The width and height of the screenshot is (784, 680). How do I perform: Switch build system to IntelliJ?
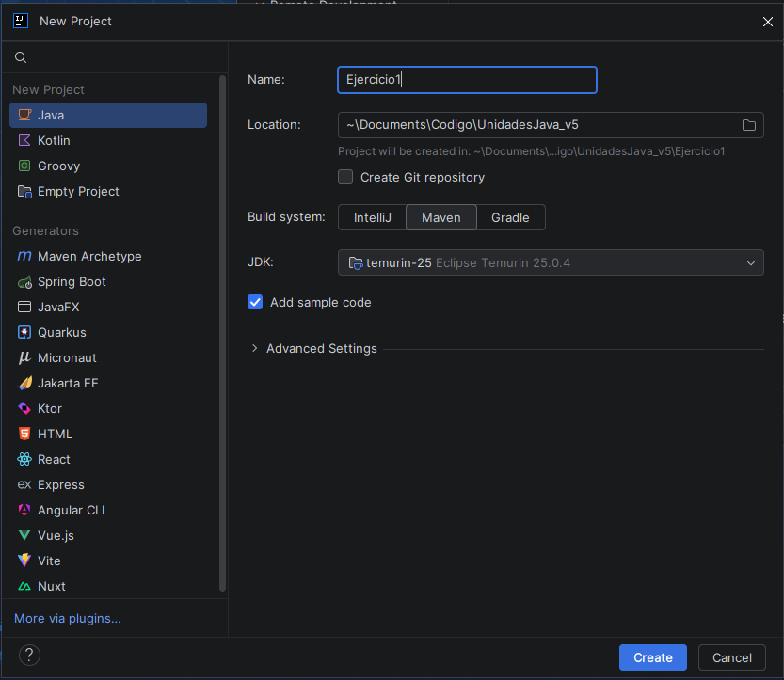coord(373,217)
